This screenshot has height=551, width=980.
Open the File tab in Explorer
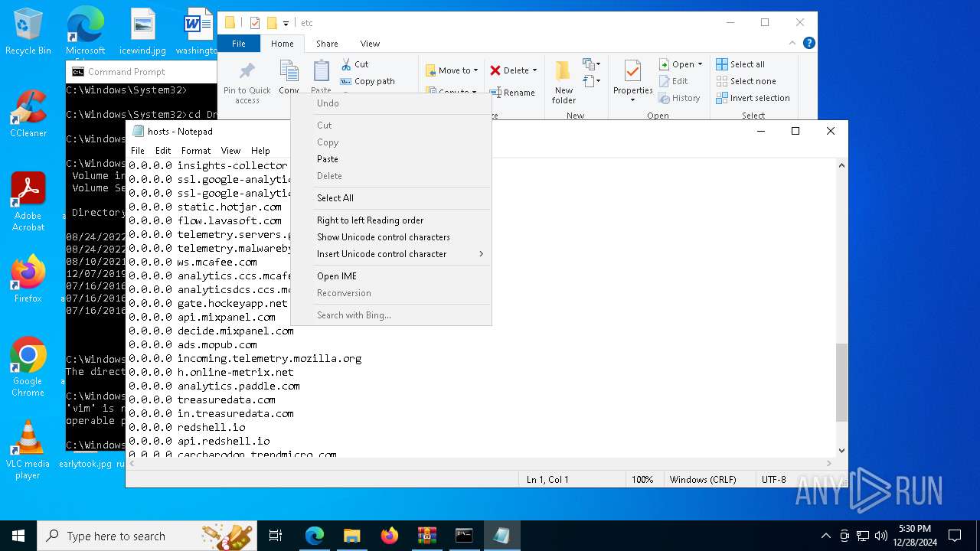(239, 44)
